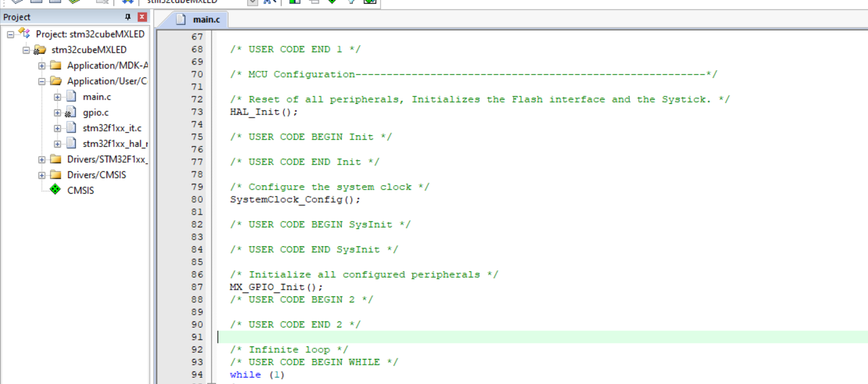Screen dimensions: 868x384
Task: Click the Drivers/STM32F1xx folder icon
Action: point(56,159)
